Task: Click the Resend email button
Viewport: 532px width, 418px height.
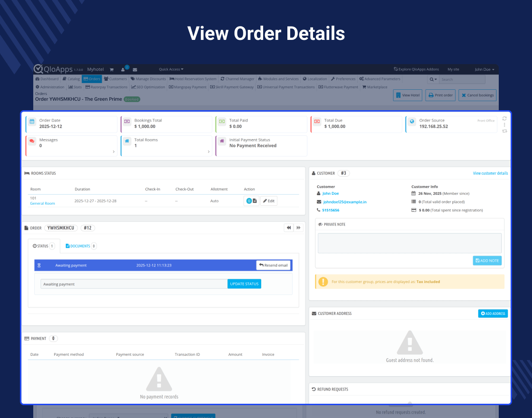Action: pyautogui.click(x=273, y=266)
